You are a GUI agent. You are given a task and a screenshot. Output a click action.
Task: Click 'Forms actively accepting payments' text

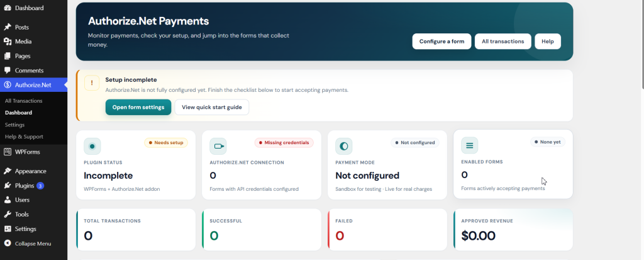(503, 188)
